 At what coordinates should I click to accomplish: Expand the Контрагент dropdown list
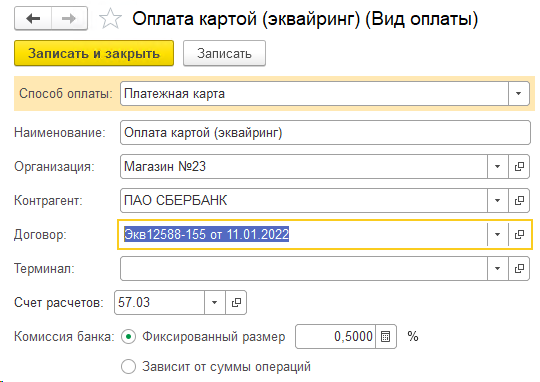point(498,200)
